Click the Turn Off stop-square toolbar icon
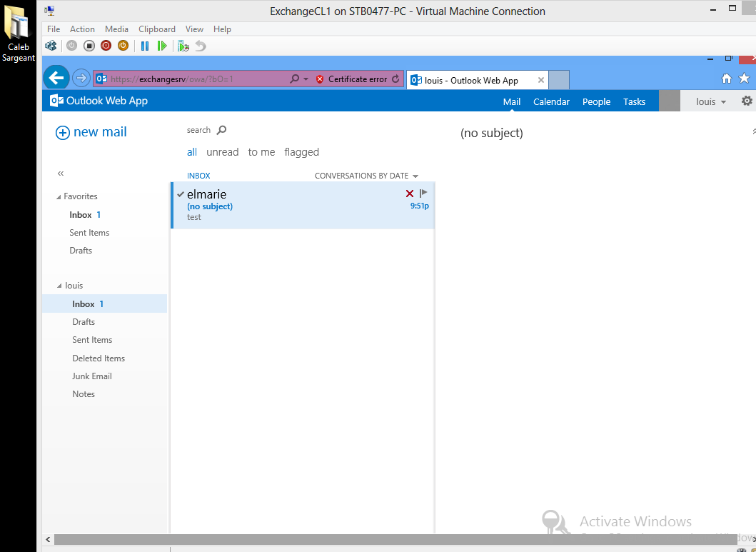This screenshot has width=756, height=552. (x=89, y=46)
